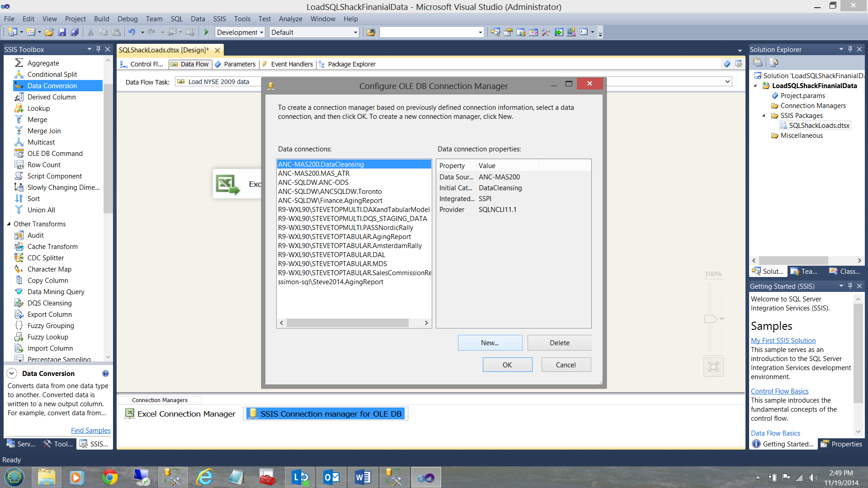Viewport: 868px width, 488px height.
Task: Open the My First SSIS Solution link
Action: (783, 341)
